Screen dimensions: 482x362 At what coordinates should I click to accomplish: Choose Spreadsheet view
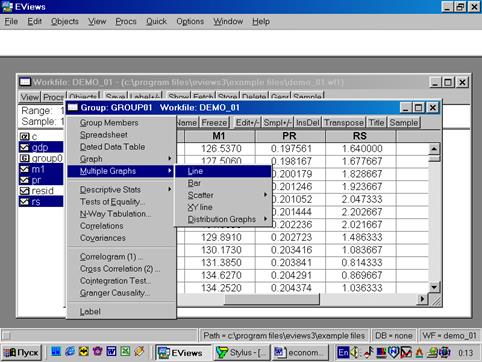(x=121, y=135)
